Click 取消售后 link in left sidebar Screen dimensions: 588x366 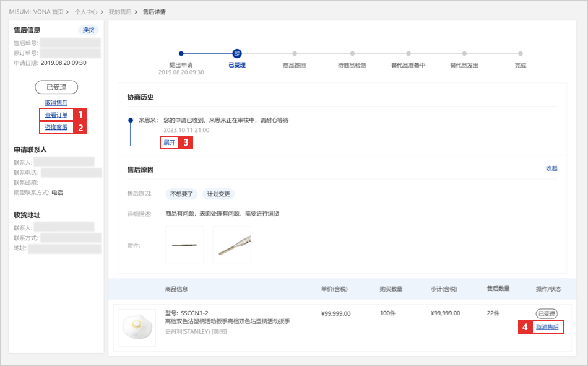(56, 103)
